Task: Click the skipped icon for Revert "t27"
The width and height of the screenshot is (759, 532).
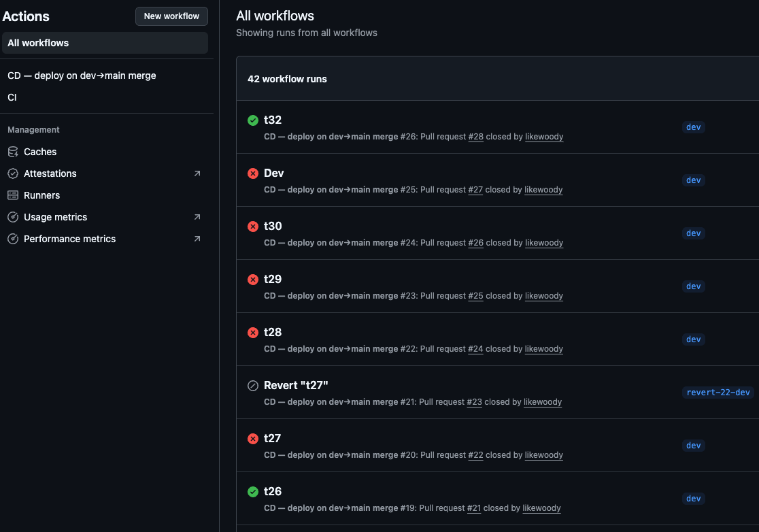Action: coord(253,386)
